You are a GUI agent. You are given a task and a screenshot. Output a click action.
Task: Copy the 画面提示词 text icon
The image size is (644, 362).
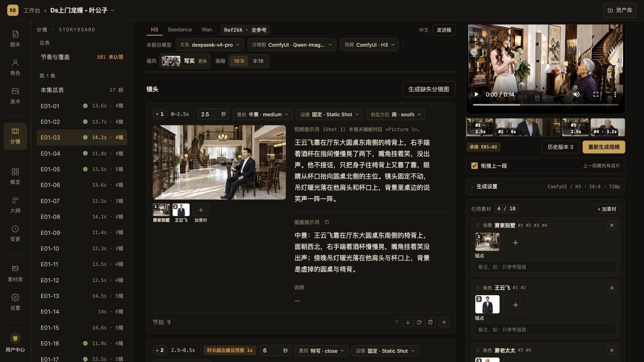click(x=327, y=222)
